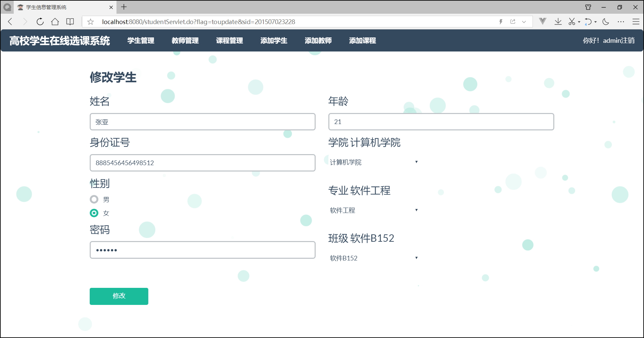Click the browser logo icon at top-left
644x338 pixels.
click(x=7, y=7)
